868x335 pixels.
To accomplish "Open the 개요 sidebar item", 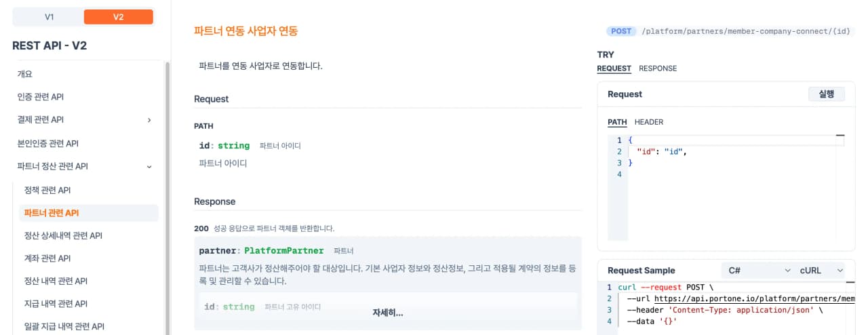I will (x=25, y=74).
